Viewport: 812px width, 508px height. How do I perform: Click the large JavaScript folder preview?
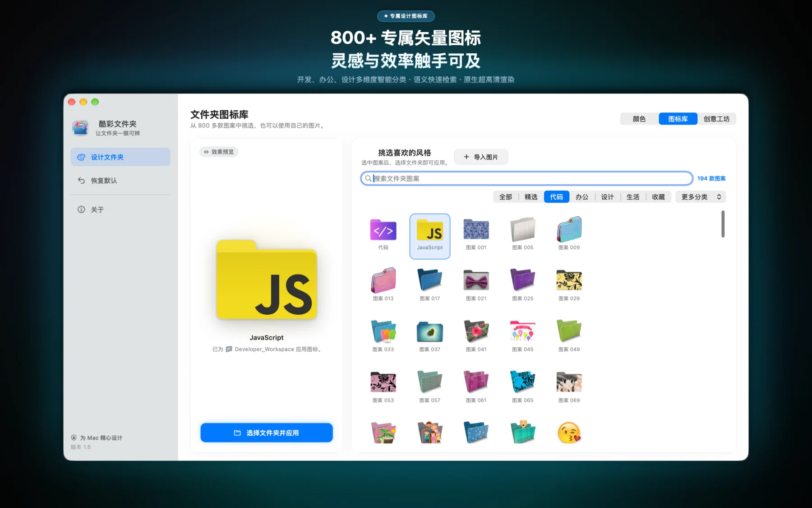[267, 280]
